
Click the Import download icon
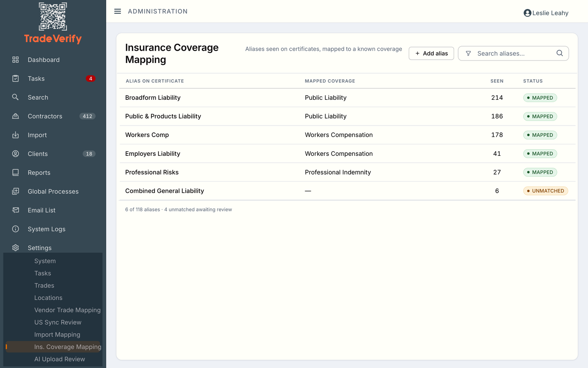tap(16, 135)
